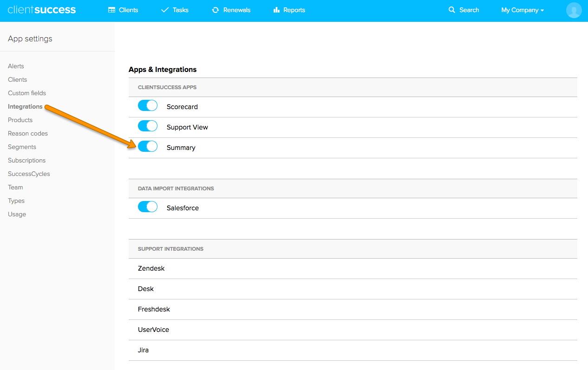Open Custom fields settings
588x370 pixels.
click(x=27, y=93)
